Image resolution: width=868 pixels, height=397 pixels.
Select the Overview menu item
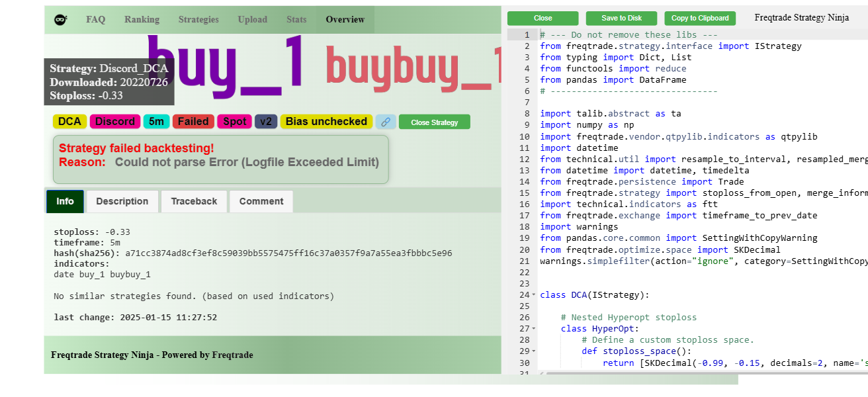(x=345, y=20)
